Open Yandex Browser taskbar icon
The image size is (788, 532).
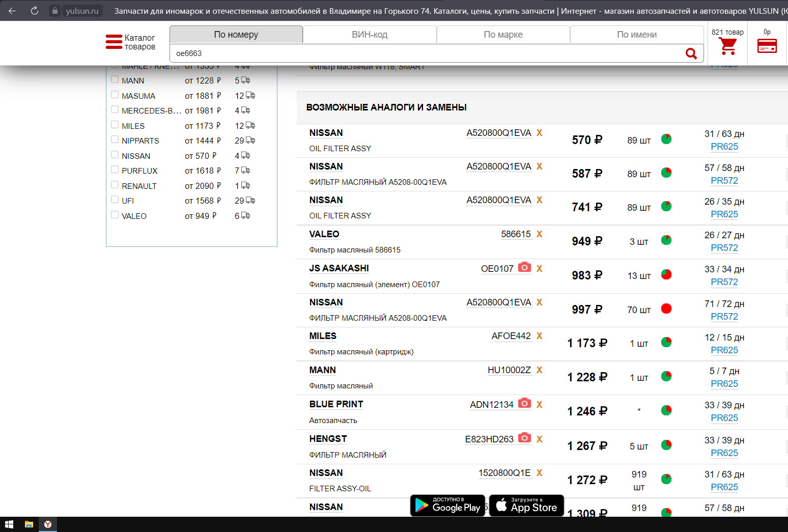click(x=48, y=524)
